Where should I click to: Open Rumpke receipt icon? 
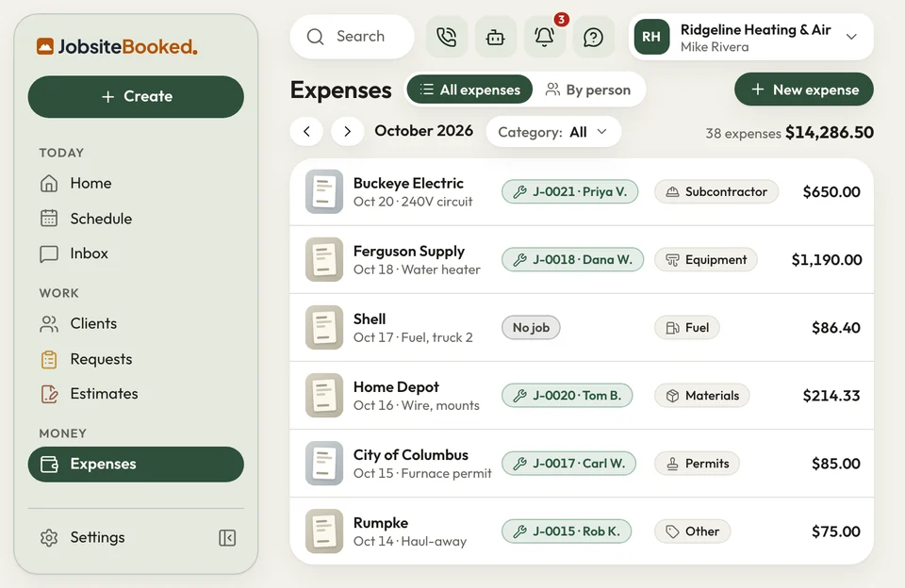click(324, 531)
